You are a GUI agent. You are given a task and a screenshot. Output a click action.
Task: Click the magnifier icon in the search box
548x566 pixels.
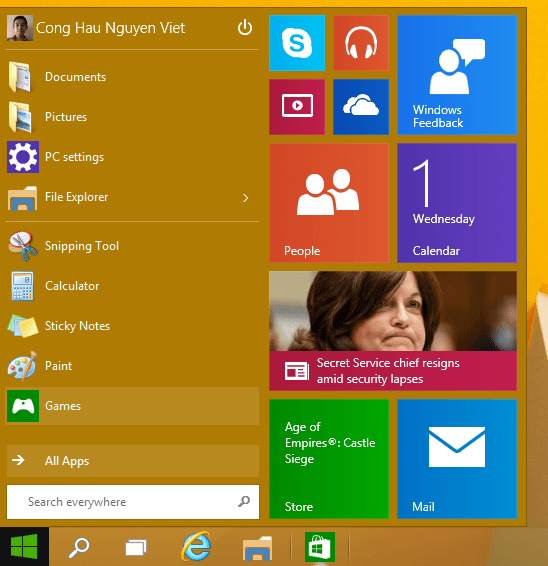coord(244,501)
